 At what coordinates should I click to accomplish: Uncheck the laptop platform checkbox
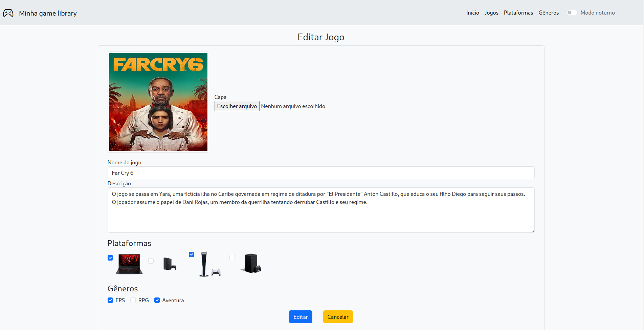pos(110,258)
